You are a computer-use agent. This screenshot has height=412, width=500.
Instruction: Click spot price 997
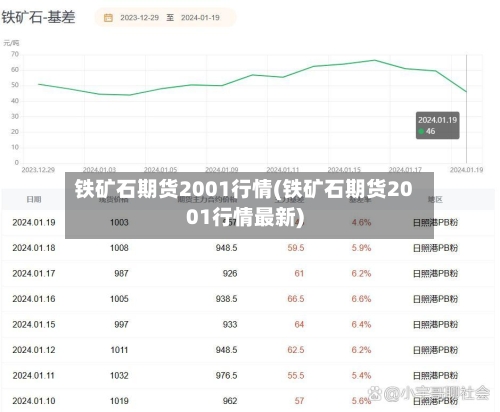(121, 325)
